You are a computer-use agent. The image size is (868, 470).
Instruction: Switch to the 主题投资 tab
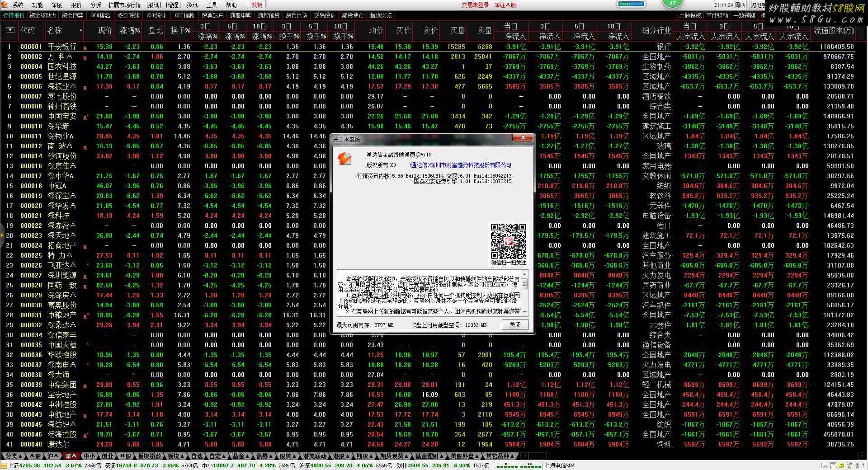[690, 15]
